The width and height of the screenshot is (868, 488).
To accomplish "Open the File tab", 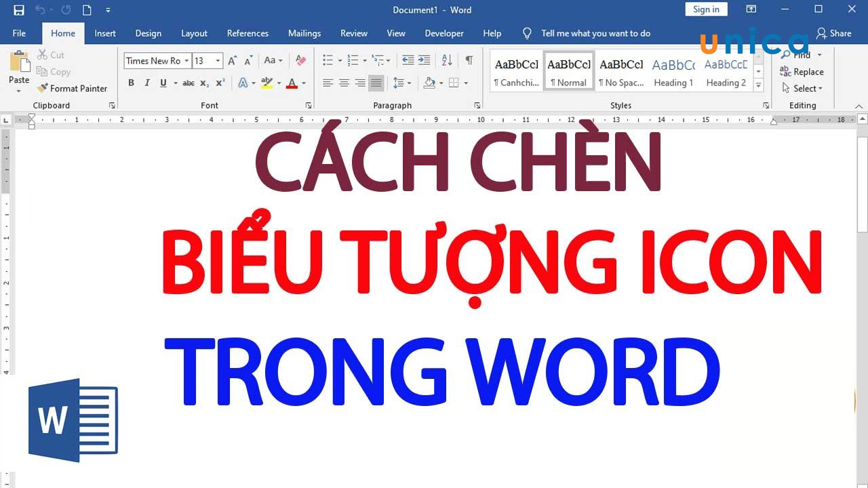I will 19,33.
